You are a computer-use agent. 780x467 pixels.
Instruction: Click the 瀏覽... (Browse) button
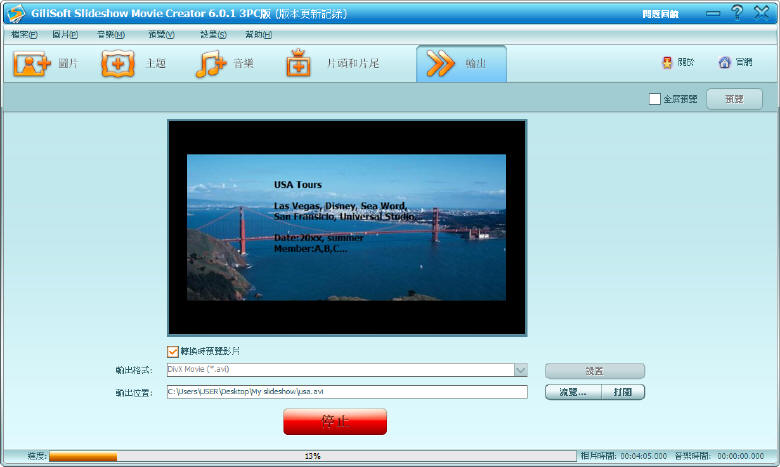[x=573, y=392]
